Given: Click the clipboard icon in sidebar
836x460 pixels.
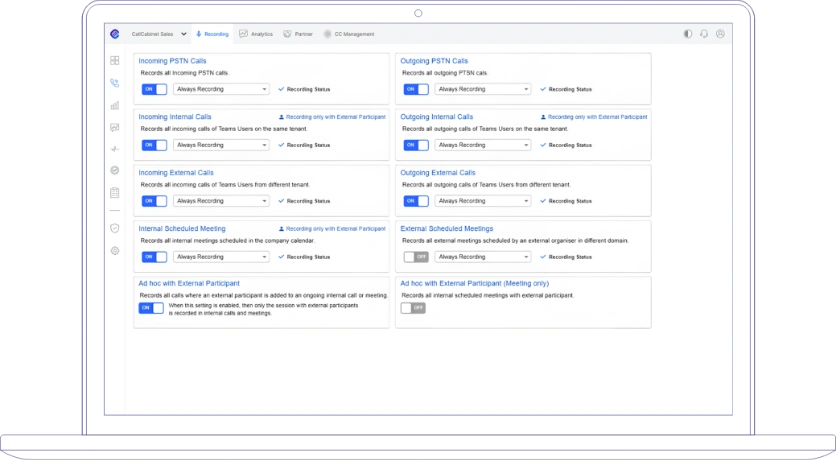Looking at the screenshot, I should 115,192.
